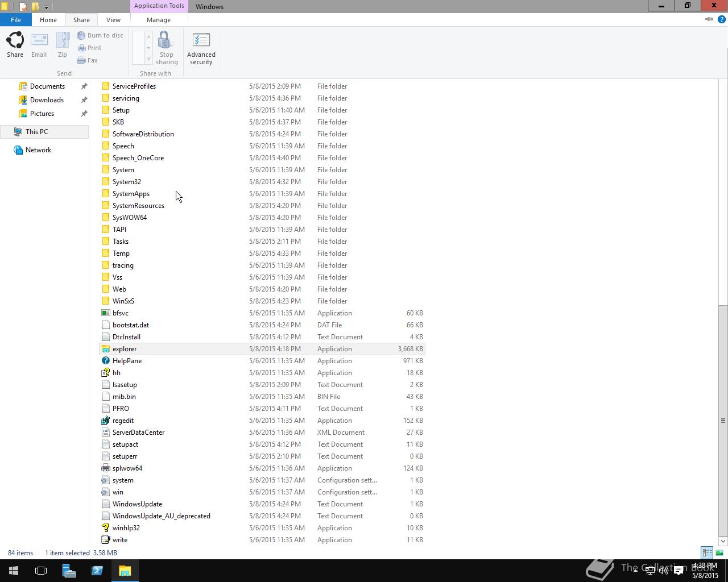The height and width of the screenshot is (582, 728).
Task: Click the Application Tools contextual tab
Action: (x=159, y=6)
